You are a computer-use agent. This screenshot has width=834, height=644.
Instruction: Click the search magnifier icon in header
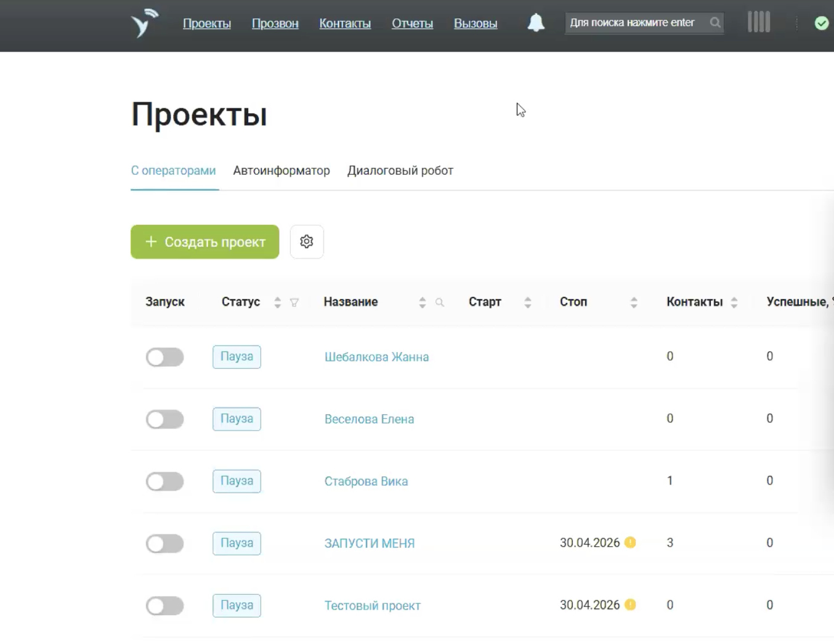tap(715, 23)
